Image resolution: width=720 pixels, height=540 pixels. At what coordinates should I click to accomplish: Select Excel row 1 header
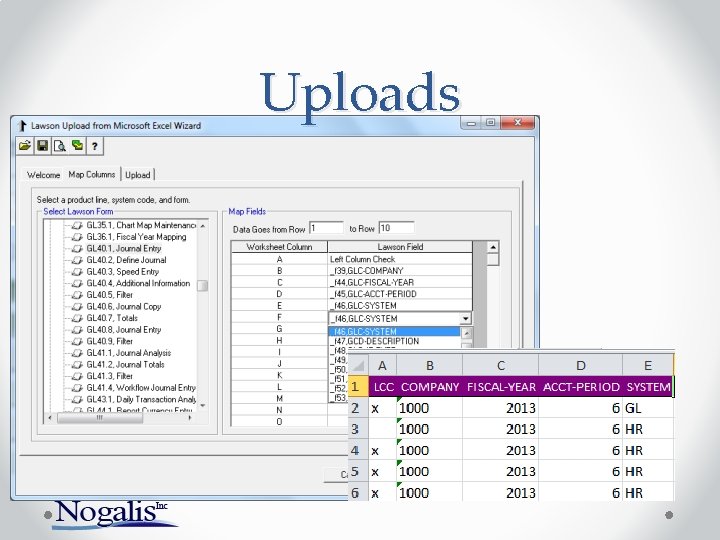pos(358,387)
